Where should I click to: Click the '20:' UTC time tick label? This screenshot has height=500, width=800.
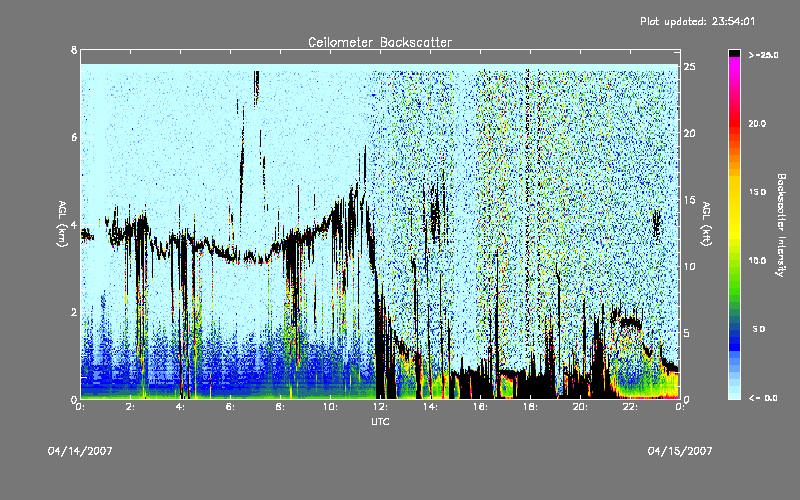coord(580,407)
